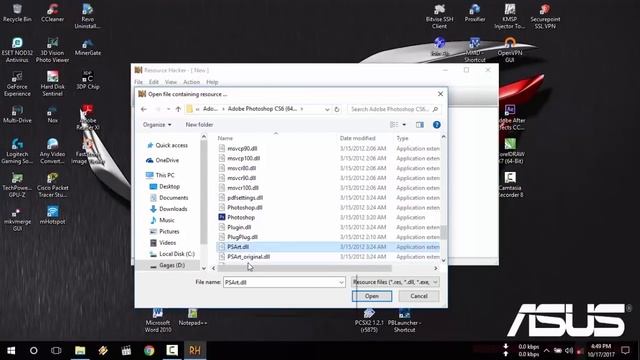
Task: Expand address bar history dropdown
Action: click(x=327, y=109)
